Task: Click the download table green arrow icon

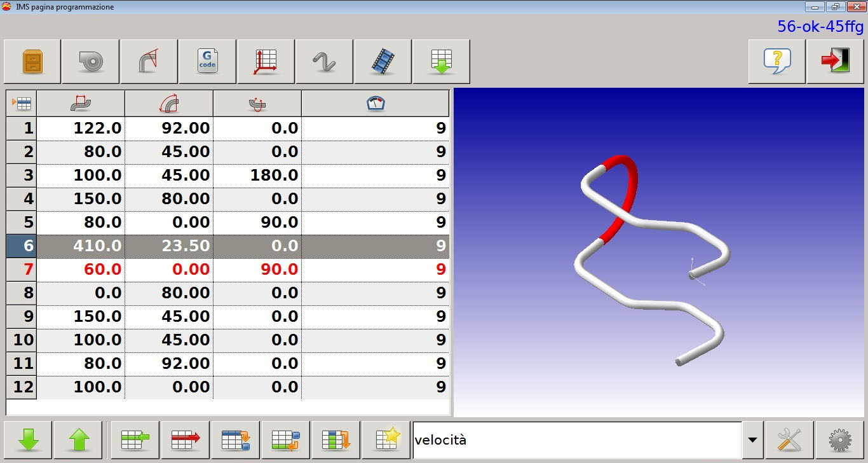Action: (x=441, y=62)
